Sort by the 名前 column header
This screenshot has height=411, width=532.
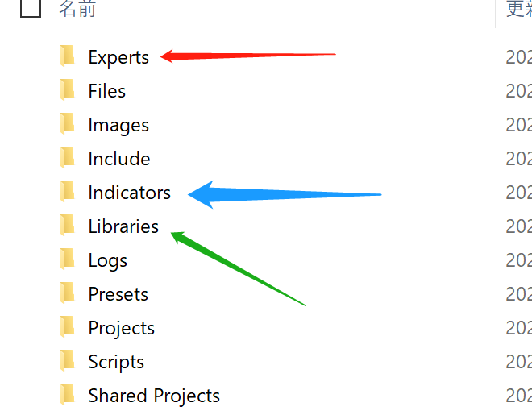point(77,9)
